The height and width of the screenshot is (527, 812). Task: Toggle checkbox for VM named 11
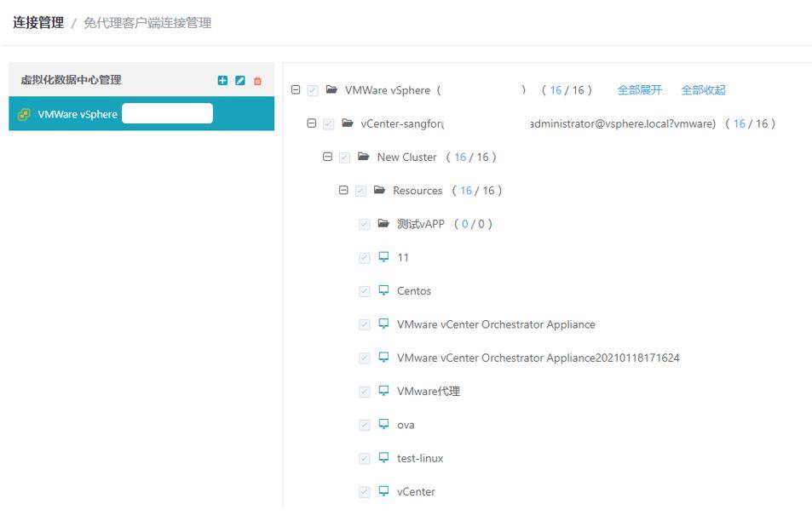point(365,258)
